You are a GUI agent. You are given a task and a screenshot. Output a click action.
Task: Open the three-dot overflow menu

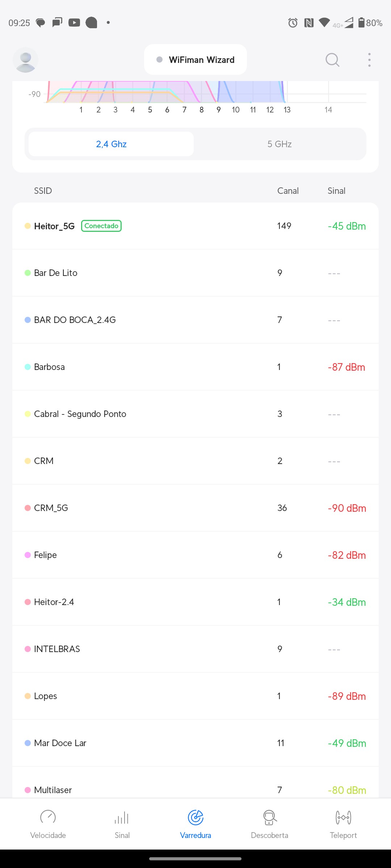tap(369, 60)
